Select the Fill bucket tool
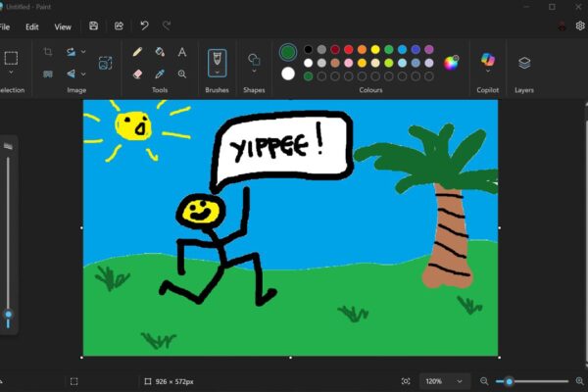The width and height of the screenshot is (588, 392). coord(160,52)
